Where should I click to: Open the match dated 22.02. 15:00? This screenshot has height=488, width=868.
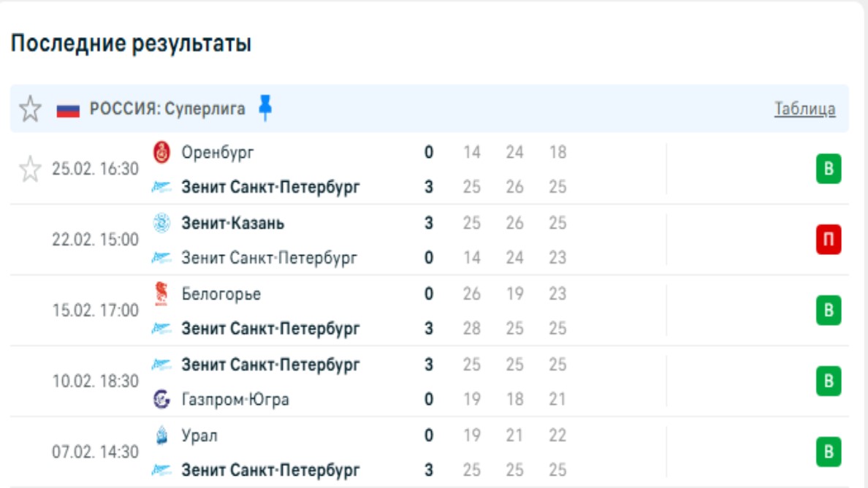click(95, 240)
